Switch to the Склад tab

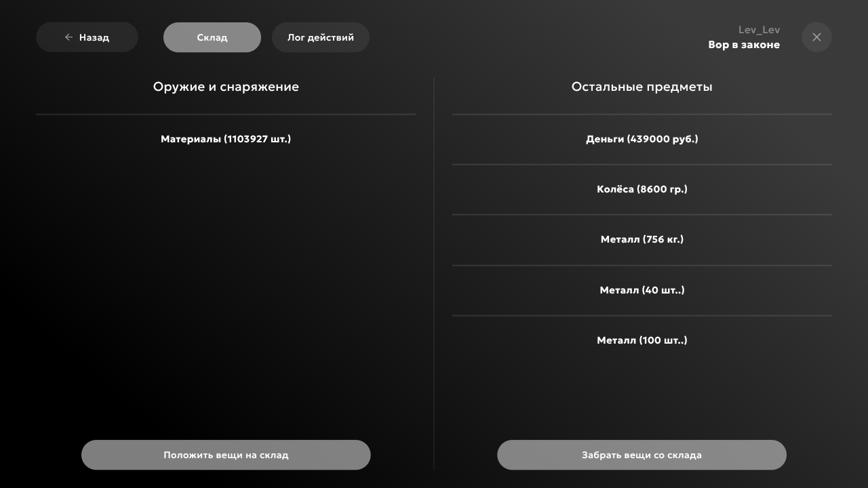click(212, 37)
